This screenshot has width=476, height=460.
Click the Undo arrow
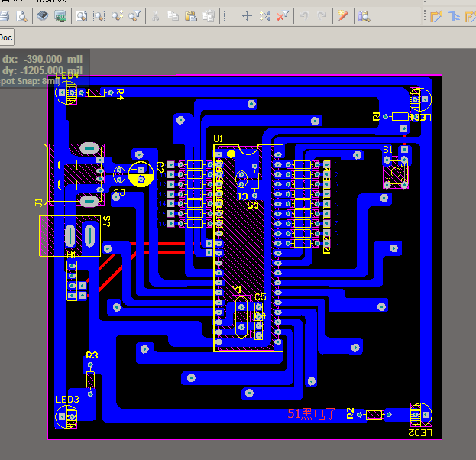coord(304,15)
